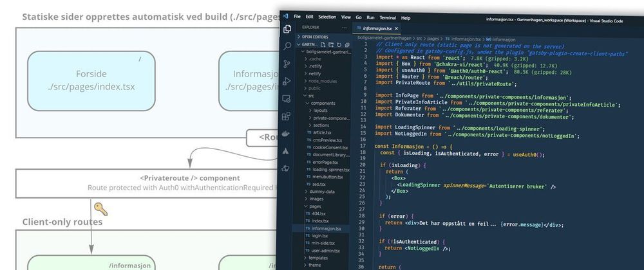Open the Source Control view
644x270 pixels.
(x=287, y=64)
